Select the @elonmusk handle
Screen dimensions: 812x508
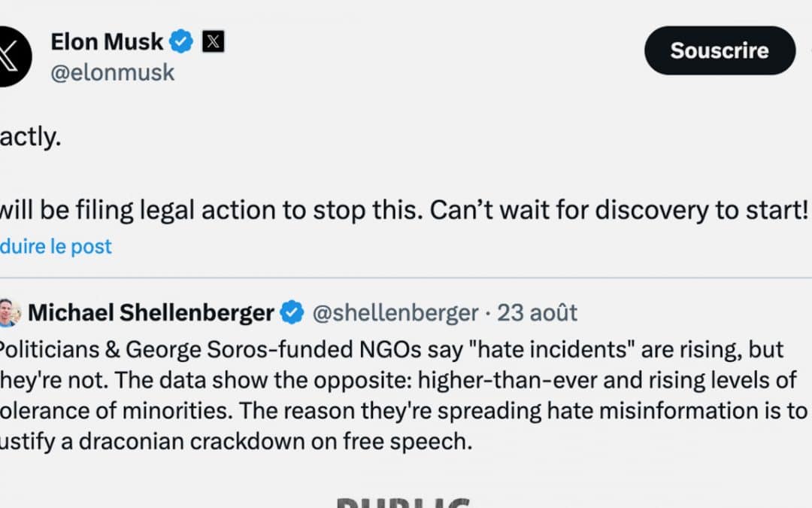pos(112,71)
